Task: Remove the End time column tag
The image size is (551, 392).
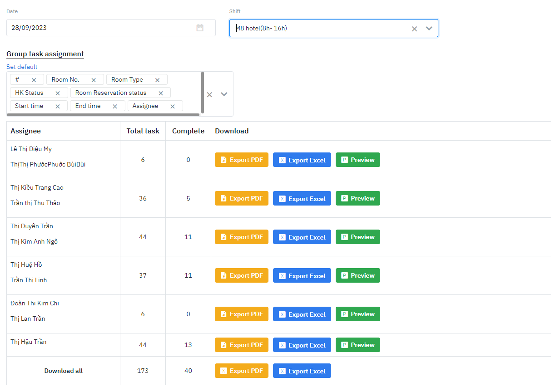Action: [115, 106]
